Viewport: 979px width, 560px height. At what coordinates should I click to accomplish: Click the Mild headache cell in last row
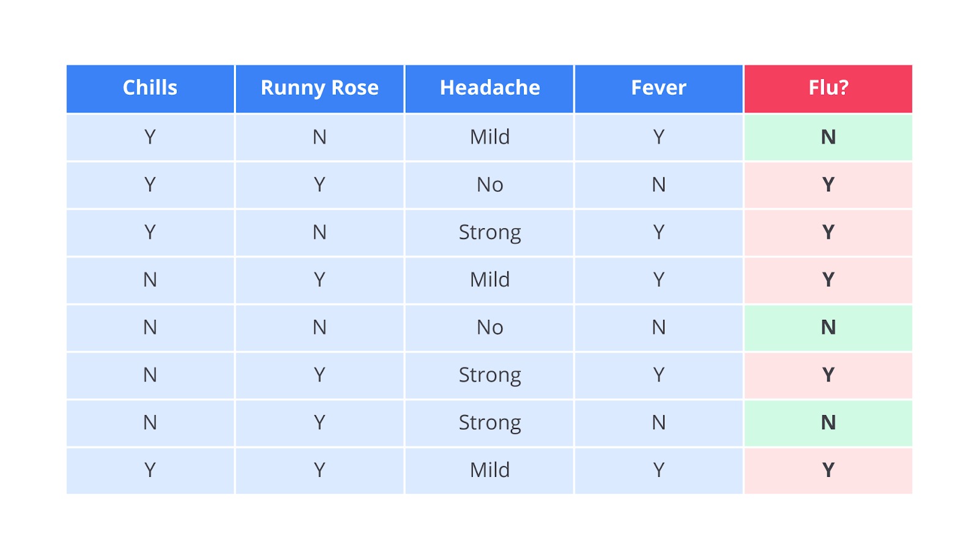pyautogui.click(x=489, y=470)
